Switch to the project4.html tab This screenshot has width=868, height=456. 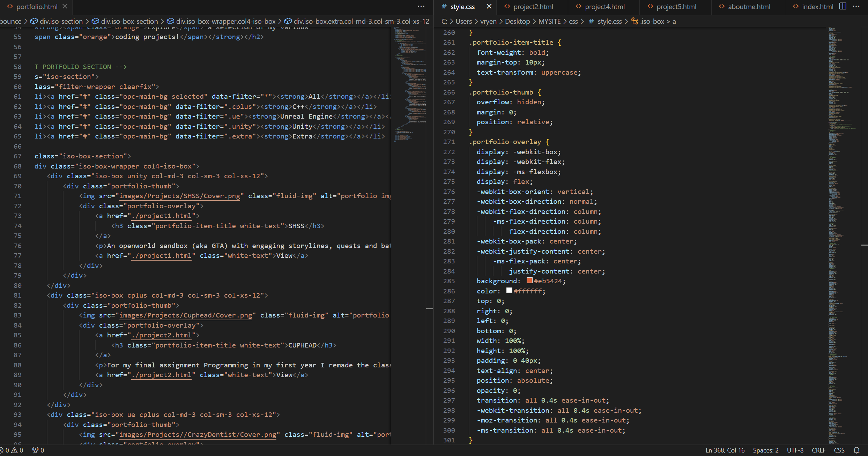click(605, 7)
